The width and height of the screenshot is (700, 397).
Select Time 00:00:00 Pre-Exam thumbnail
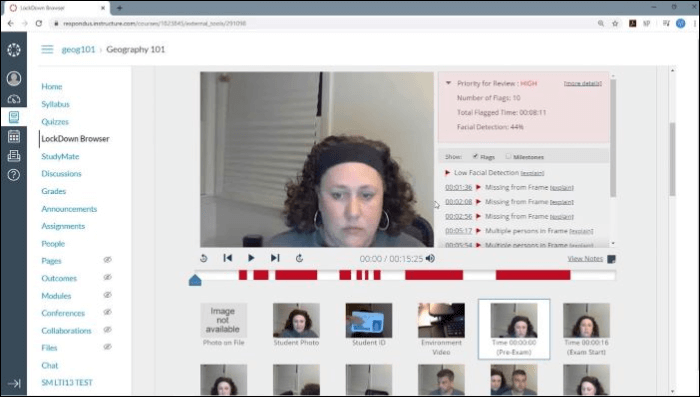514,329
